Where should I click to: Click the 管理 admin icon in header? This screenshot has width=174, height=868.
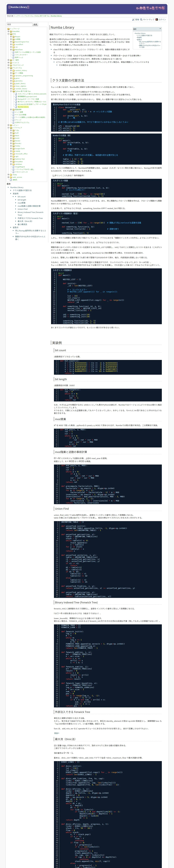point(133,20)
